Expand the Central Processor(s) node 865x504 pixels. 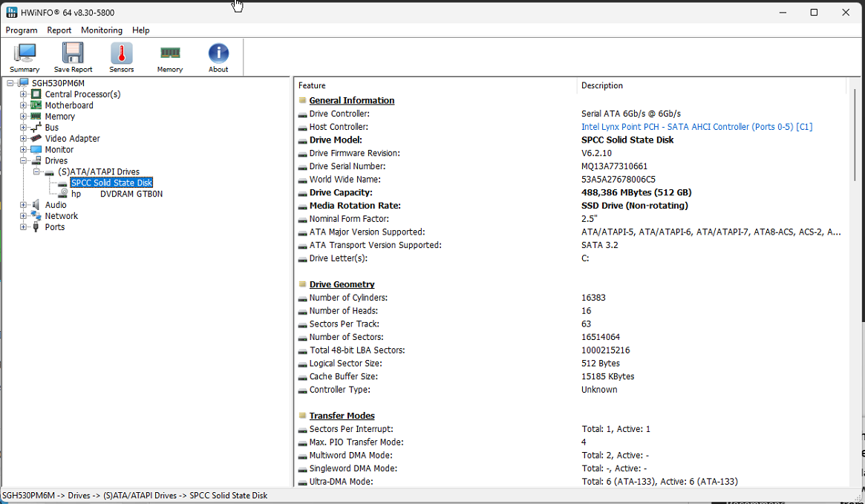pyautogui.click(x=24, y=94)
